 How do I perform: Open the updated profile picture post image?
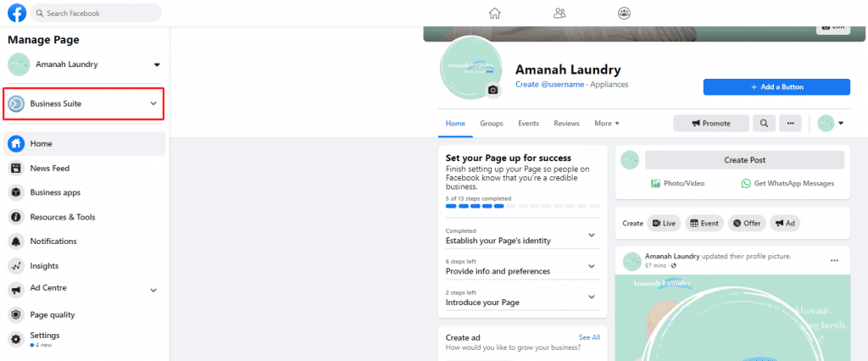tap(732, 318)
